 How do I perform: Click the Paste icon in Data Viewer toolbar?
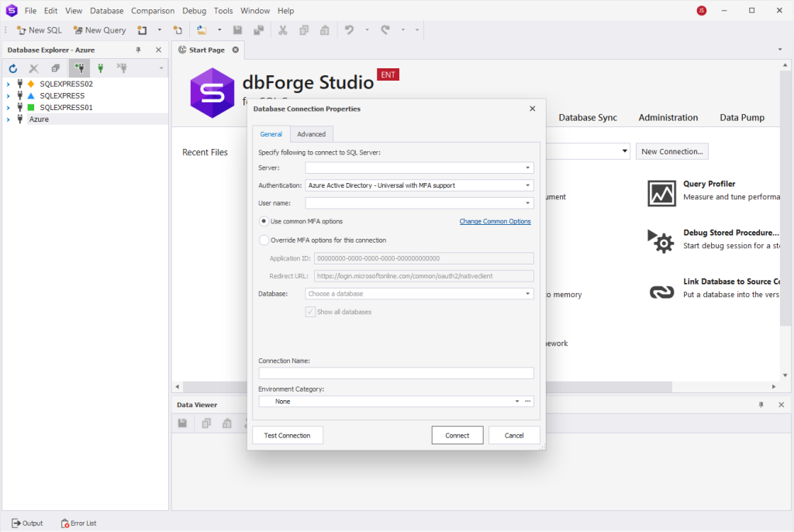click(227, 423)
